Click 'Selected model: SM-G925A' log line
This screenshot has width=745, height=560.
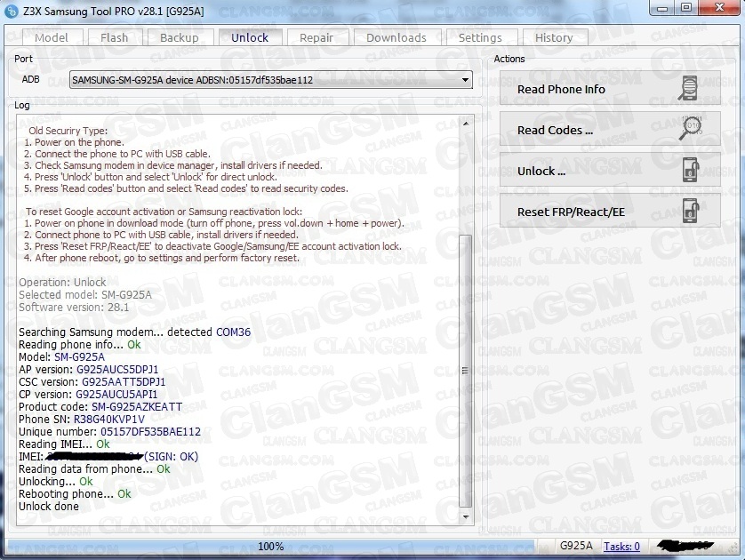point(85,295)
